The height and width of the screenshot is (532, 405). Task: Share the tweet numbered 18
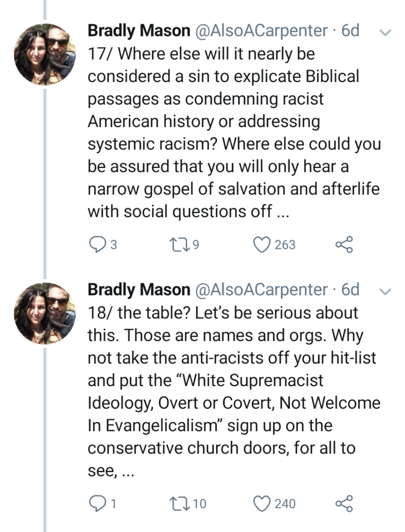[344, 503]
